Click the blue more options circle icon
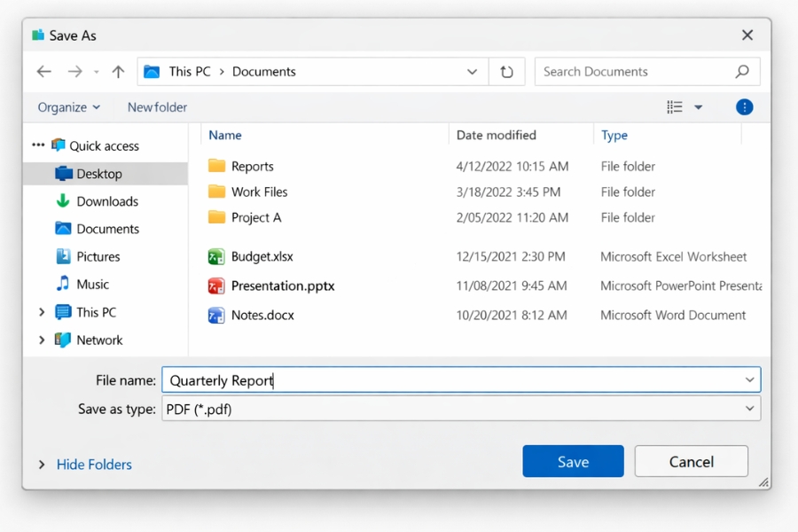The image size is (798, 532). tap(745, 106)
